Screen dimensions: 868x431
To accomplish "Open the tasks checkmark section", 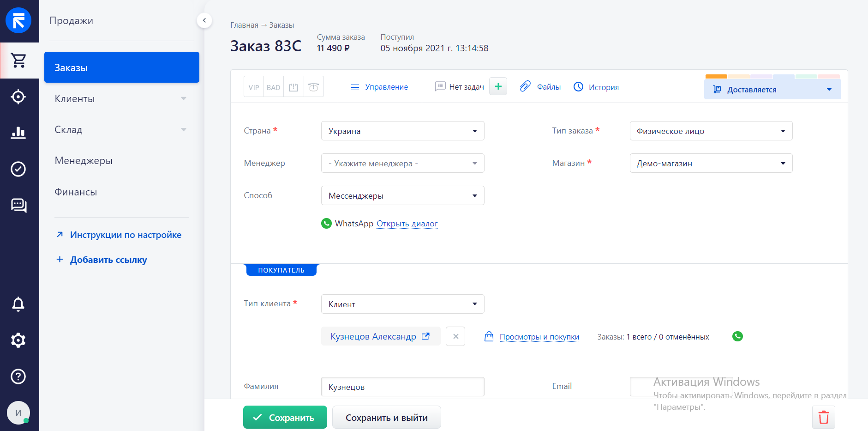I will click(x=18, y=169).
